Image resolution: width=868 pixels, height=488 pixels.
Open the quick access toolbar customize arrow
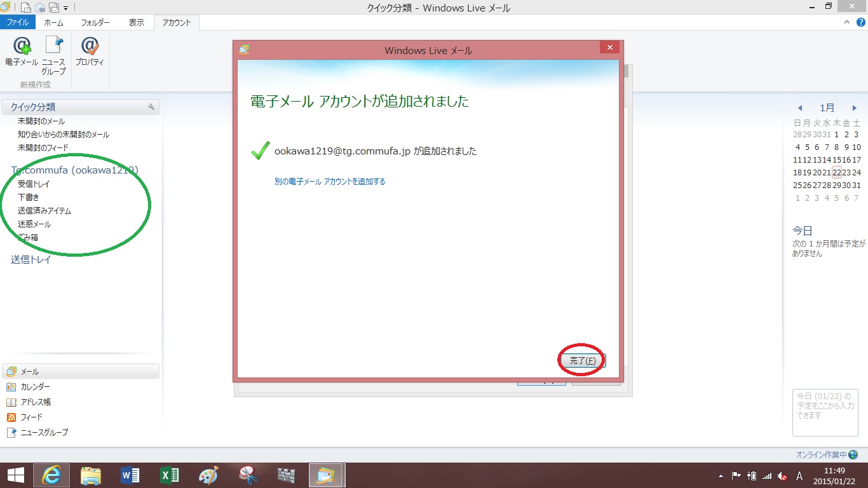(65, 8)
